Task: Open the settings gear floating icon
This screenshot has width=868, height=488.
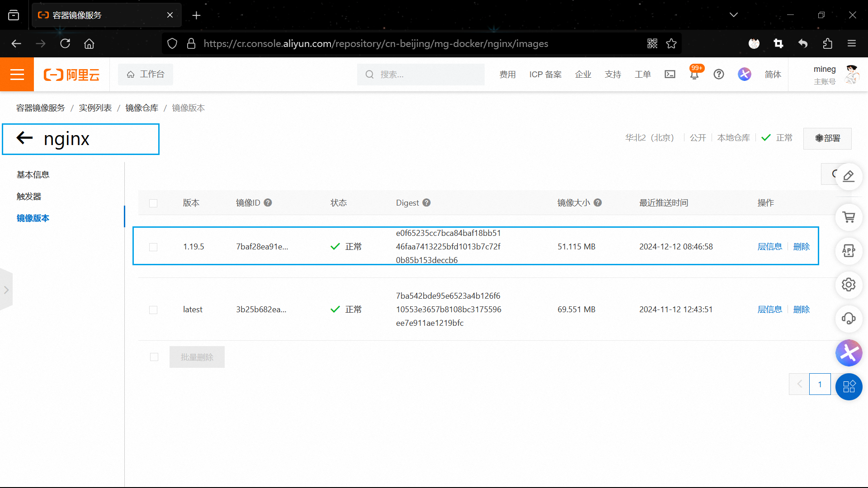Action: (x=849, y=285)
